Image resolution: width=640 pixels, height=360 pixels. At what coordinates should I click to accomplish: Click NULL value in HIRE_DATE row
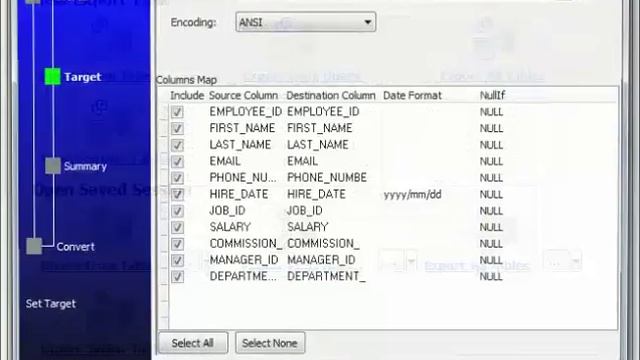click(x=491, y=194)
